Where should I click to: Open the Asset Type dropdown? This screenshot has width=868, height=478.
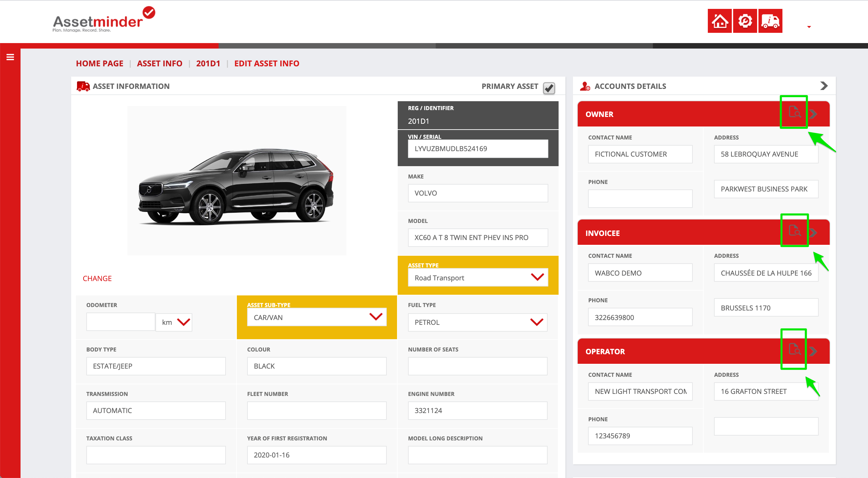[478, 278]
